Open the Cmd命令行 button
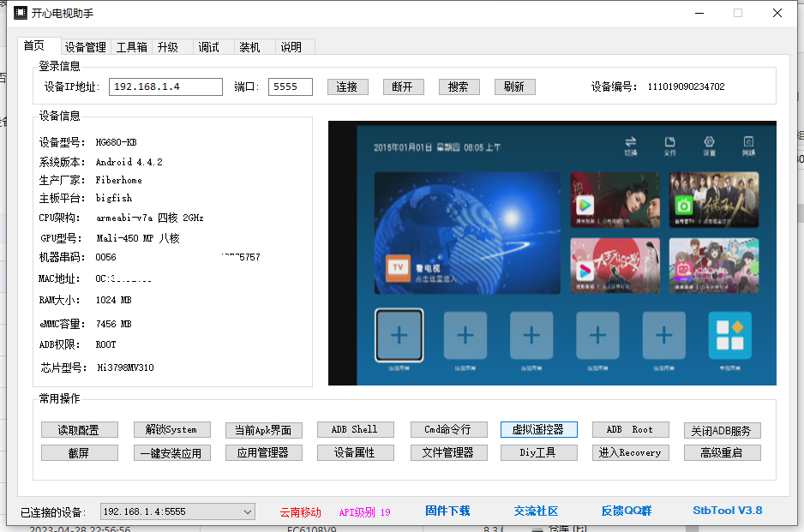The height and width of the screenshot is (532, 804). 448,429
